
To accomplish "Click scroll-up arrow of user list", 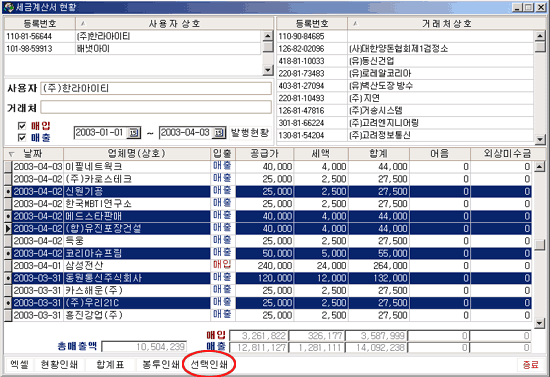I will [x=268, y=36].
